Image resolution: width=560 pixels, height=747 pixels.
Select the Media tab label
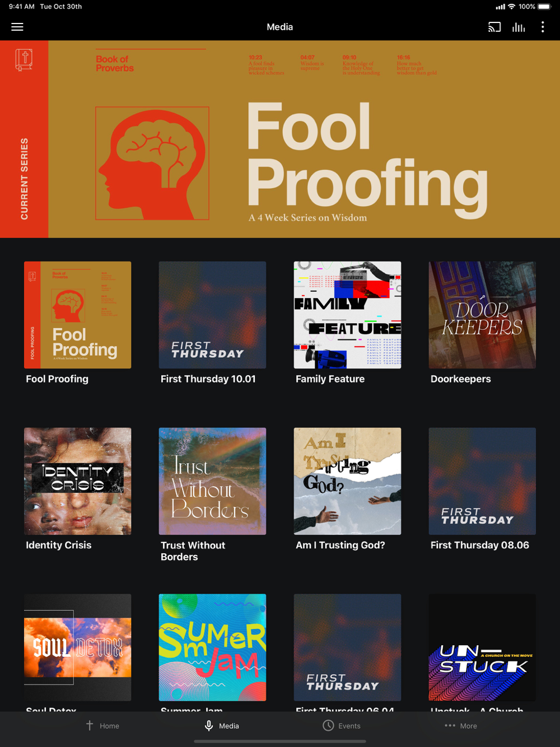(x=229, y=726)
